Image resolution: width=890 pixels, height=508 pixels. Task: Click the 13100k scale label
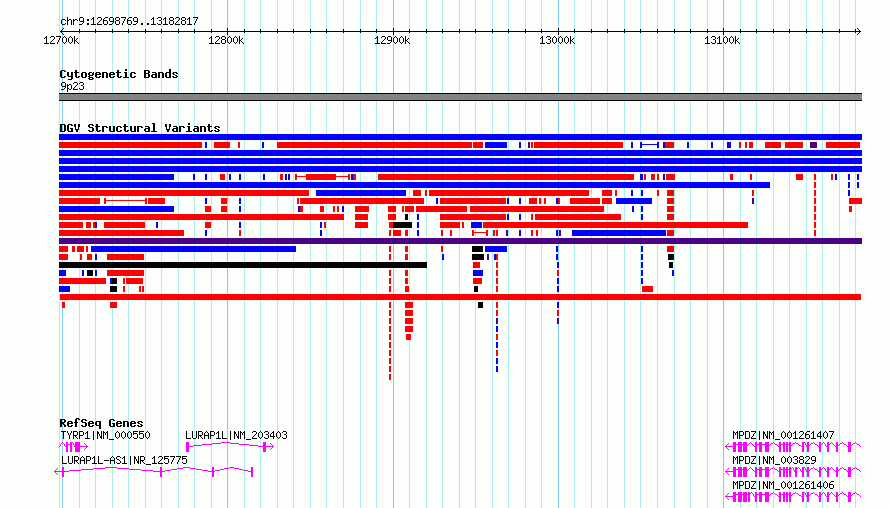723,40
